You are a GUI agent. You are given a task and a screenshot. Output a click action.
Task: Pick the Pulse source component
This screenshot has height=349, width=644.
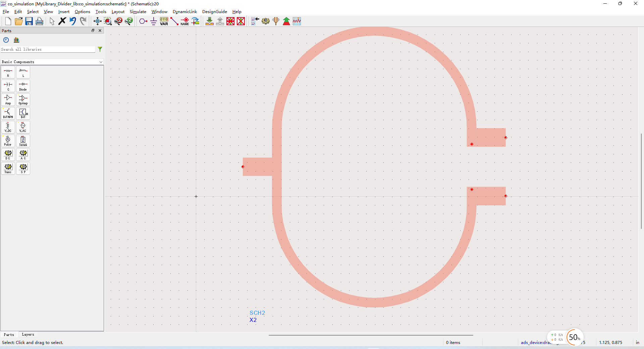click(x=8, y=141)
